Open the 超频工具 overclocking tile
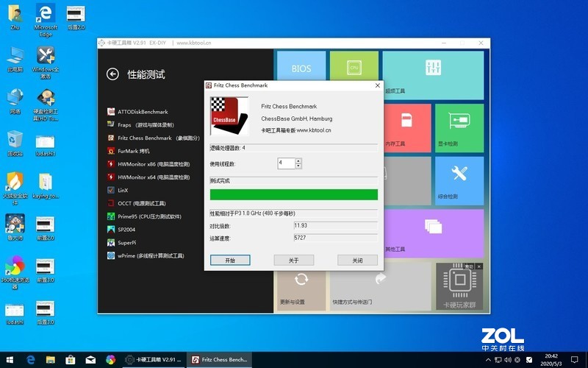This screenshot has height=368, width=588. (x=433, y=75)
